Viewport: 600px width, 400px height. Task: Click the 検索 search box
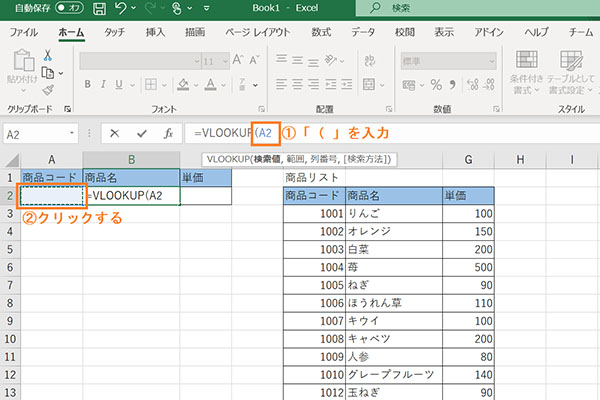coord(478,8)
